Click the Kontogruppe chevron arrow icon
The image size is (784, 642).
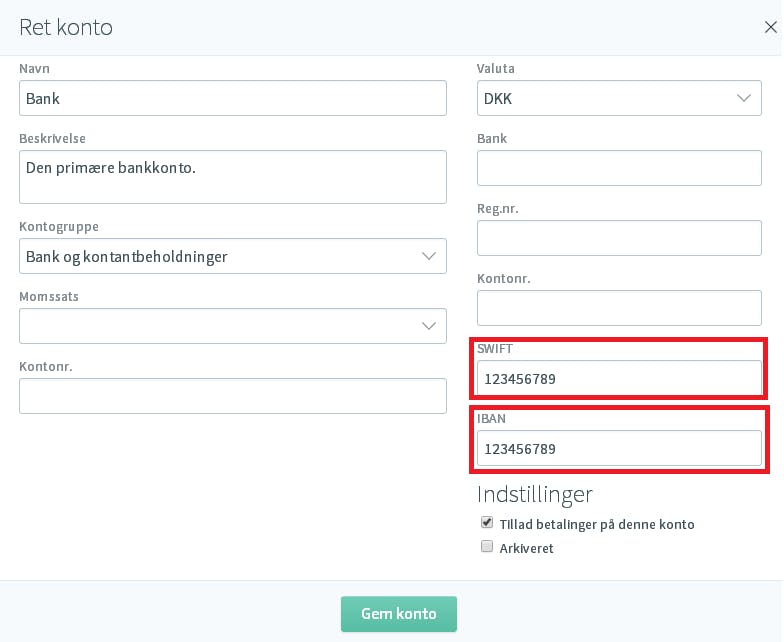tap(428, 256)
